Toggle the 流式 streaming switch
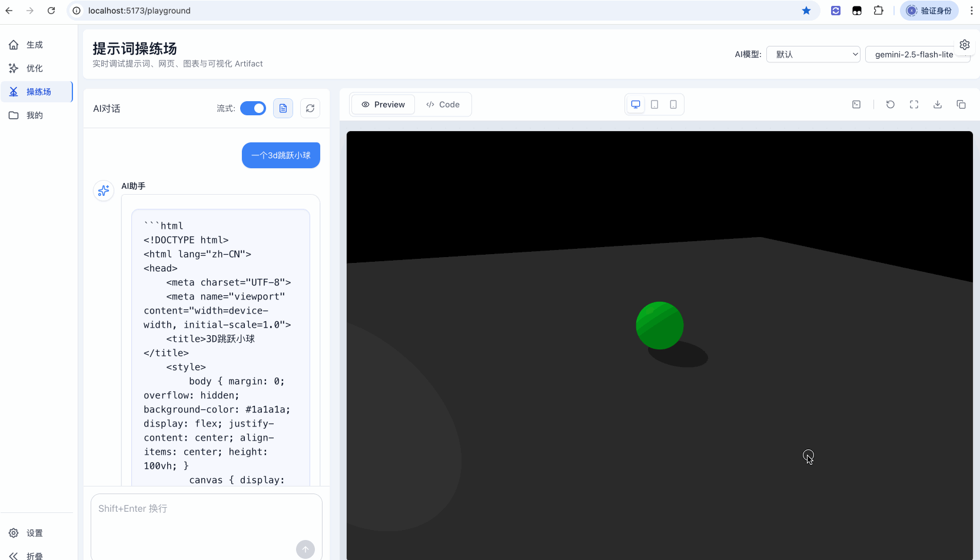 [x=253, y=108]
